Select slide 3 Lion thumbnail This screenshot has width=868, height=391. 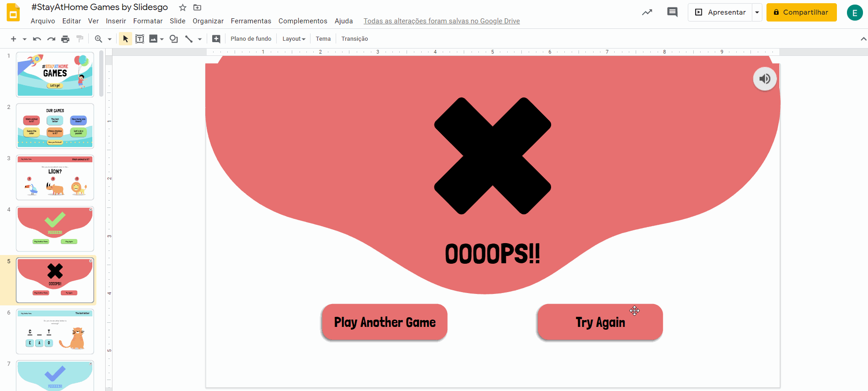[x=55, y=177]
